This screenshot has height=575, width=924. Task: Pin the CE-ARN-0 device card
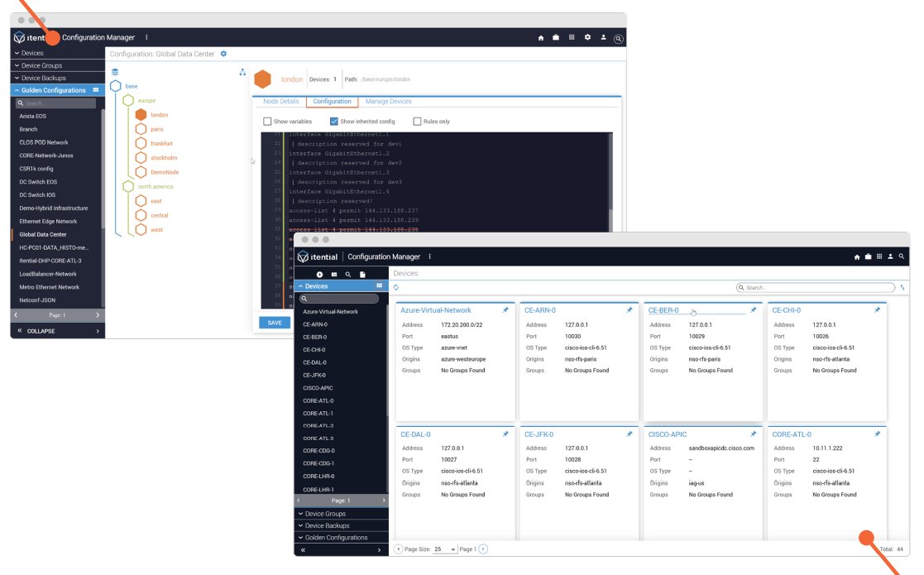click(630, 310)
